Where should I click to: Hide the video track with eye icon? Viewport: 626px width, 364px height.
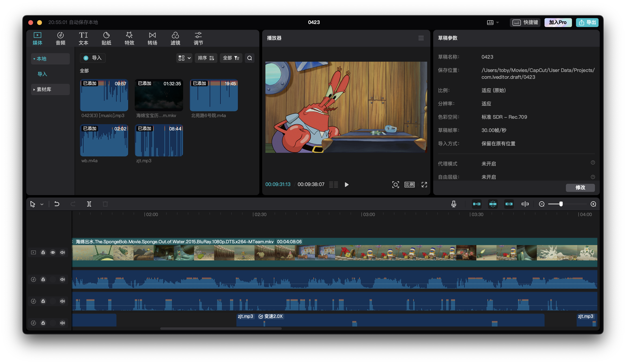point(53,253)
